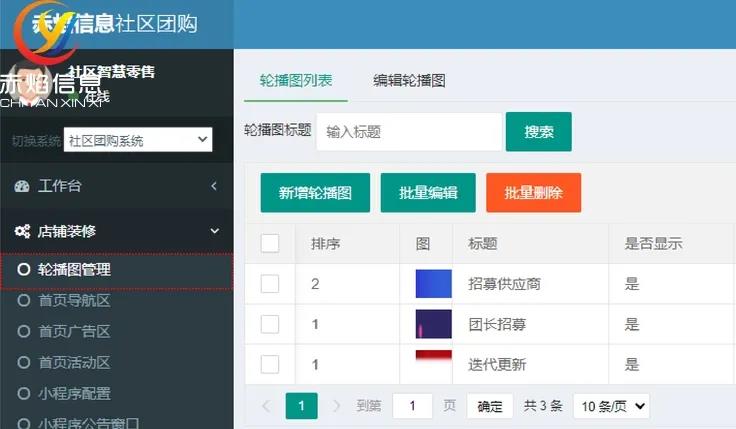This screenshot has width=736, height=429.
Task: Click the gears icon beside 店铺装修
Action: click(22, 231)
